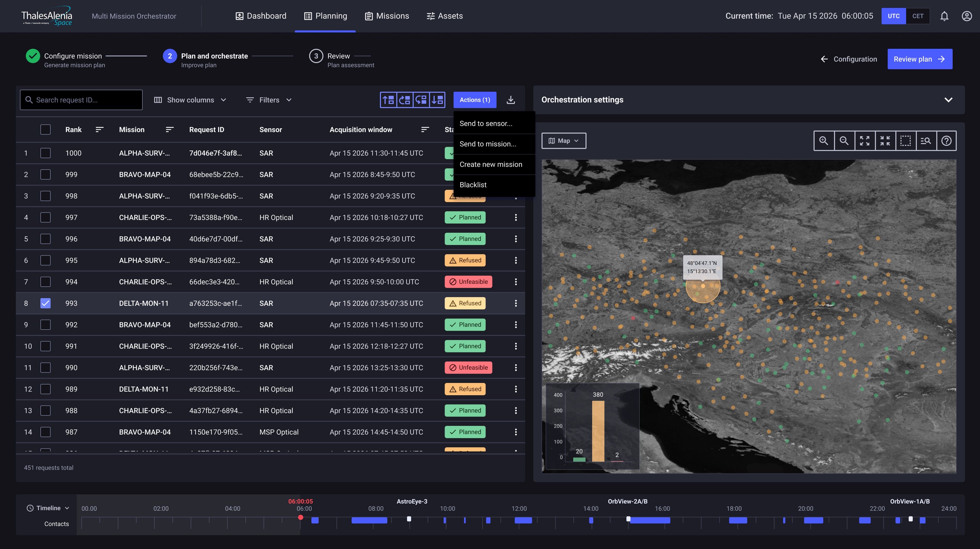
Task: Go back to Configuration
Action: [x=848, y=59]
